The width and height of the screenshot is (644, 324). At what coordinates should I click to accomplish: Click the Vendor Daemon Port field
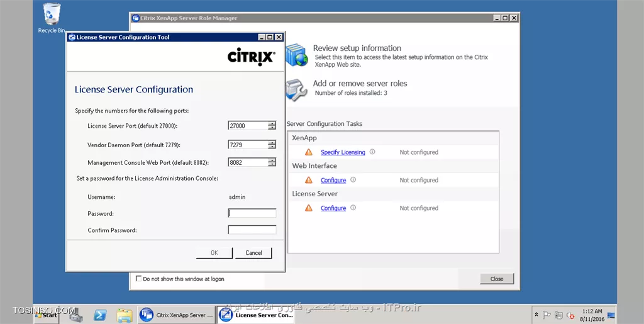coord(248,144)
